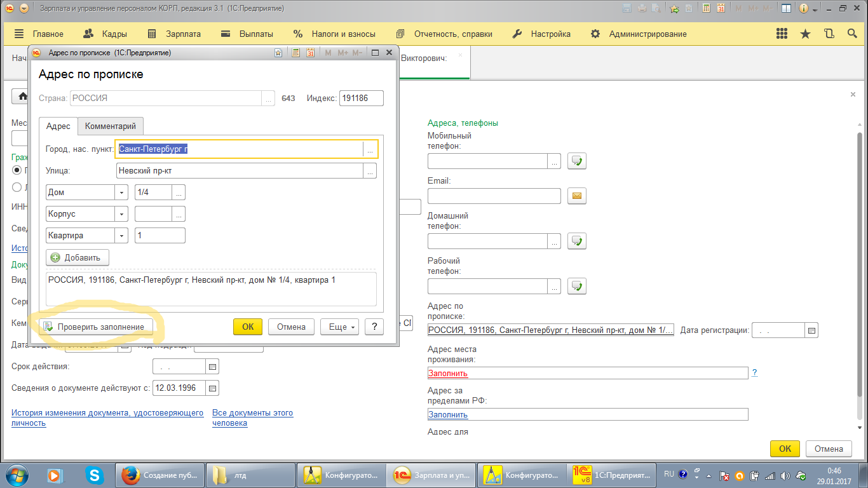Screen dimensions: 868x488
Task: Open date picker for Дата регистрации
Action: (811, 330)
